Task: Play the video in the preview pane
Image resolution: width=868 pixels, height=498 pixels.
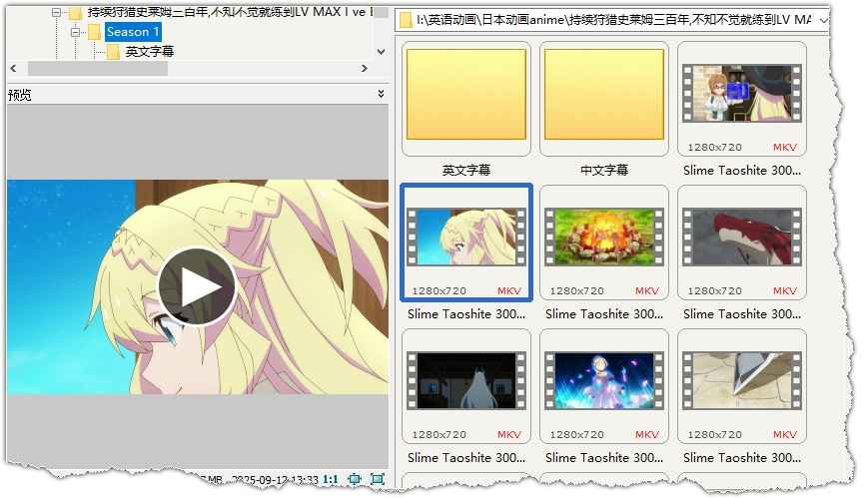Action: 197,287
